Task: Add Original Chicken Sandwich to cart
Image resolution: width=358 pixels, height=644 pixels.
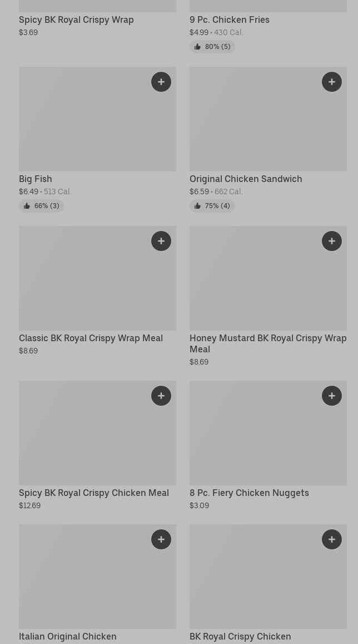Action: (332, 82)
